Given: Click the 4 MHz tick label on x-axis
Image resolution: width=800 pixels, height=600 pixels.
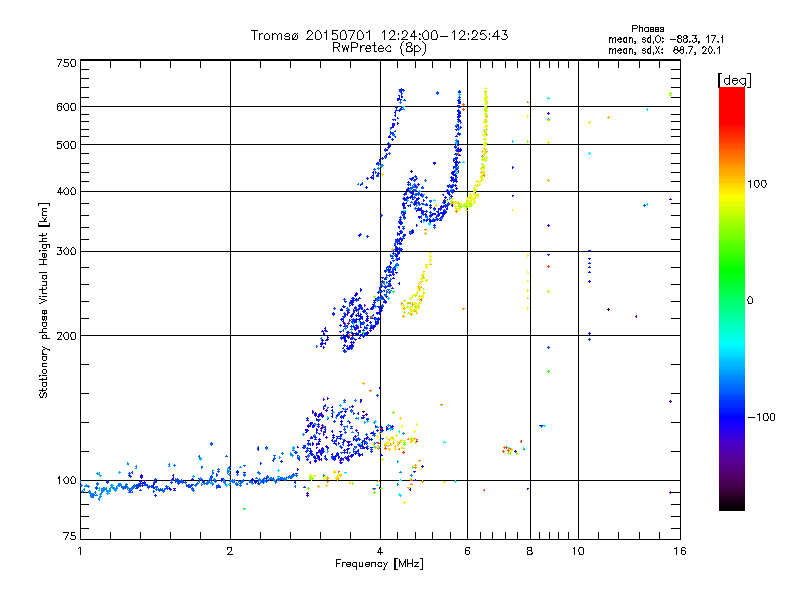Looking at the screenshot, I should [380, 551].
